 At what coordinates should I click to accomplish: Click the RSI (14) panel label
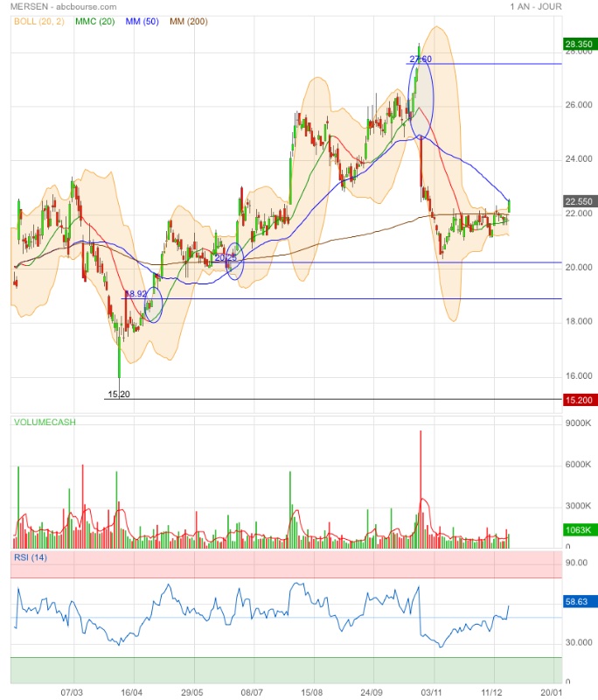click(x=31, y=557)
